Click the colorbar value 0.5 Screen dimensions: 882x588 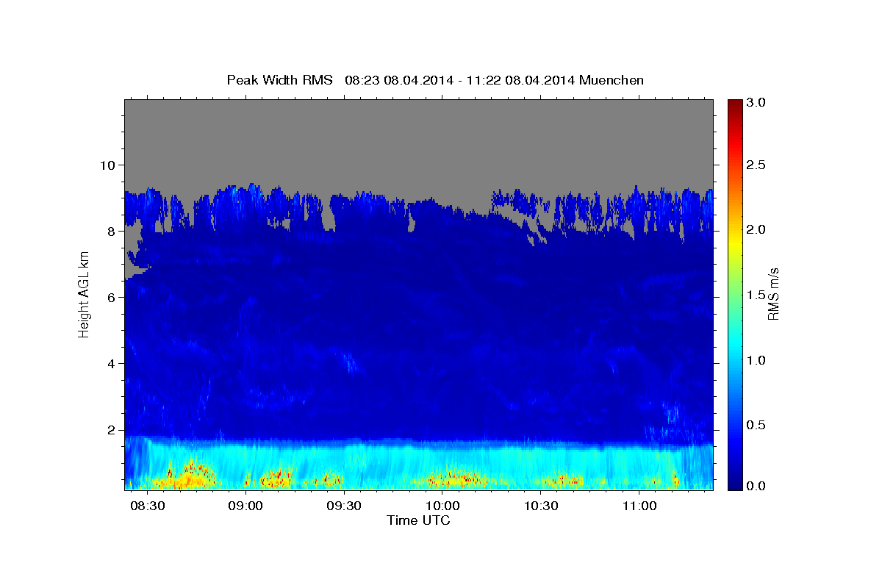[x=756, y=425]
